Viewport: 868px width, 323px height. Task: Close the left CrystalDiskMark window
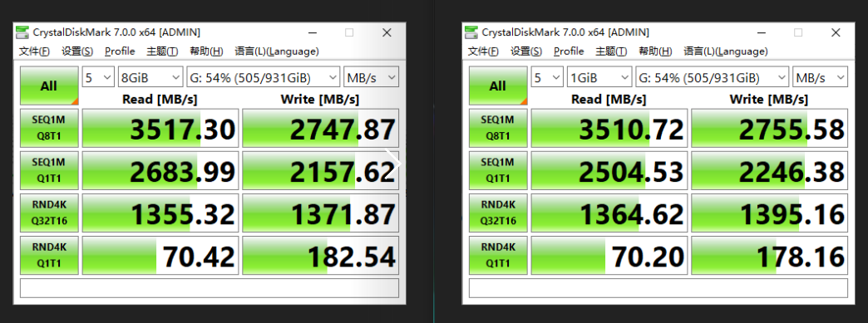387,32
